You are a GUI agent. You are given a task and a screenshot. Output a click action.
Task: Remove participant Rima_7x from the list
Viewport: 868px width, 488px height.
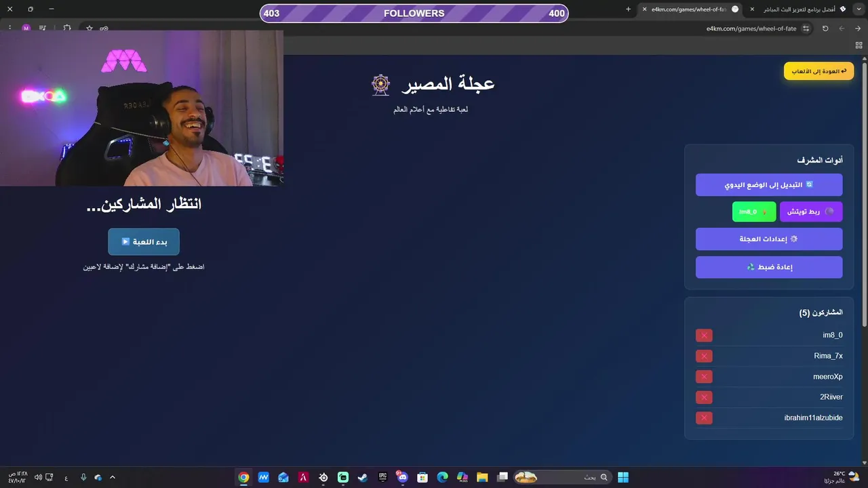pyautogui.click(x=704, y=356)
